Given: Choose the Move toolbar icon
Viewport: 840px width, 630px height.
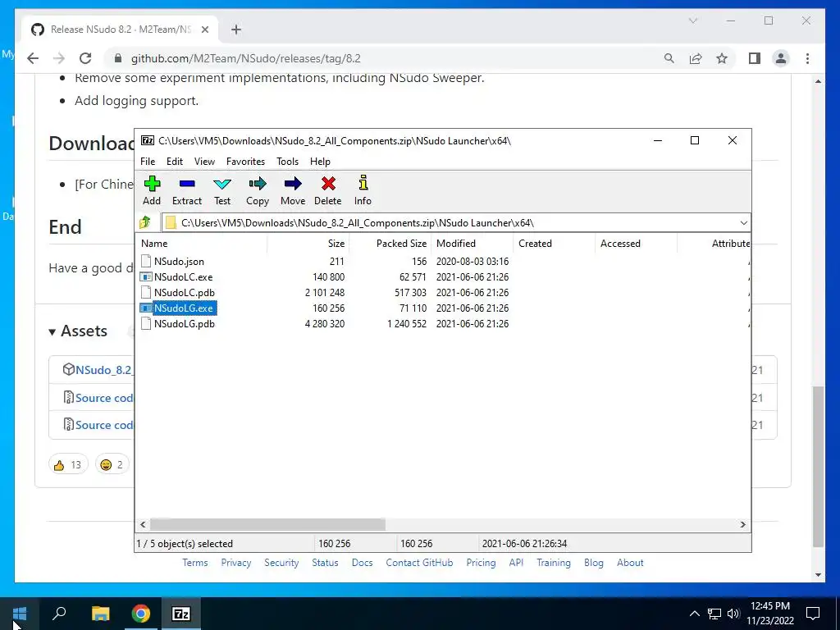Looking at the screenshot, I should point(293,190).
